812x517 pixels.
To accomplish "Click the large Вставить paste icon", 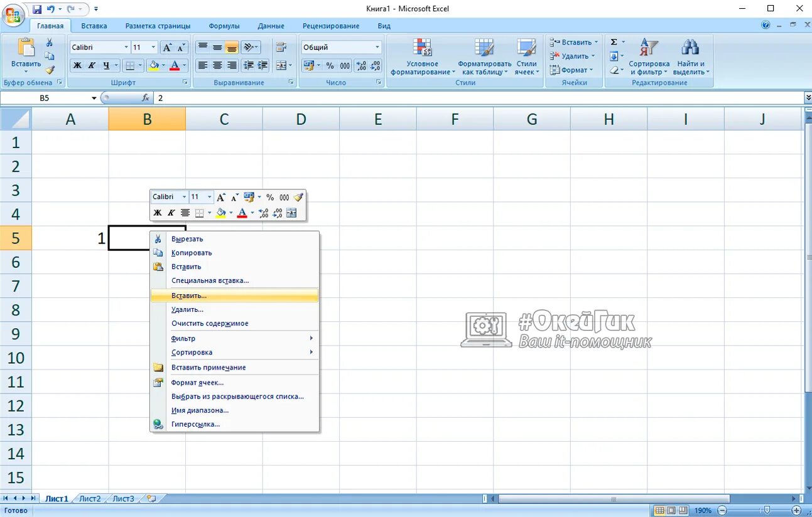I will (x=26, y=48).
